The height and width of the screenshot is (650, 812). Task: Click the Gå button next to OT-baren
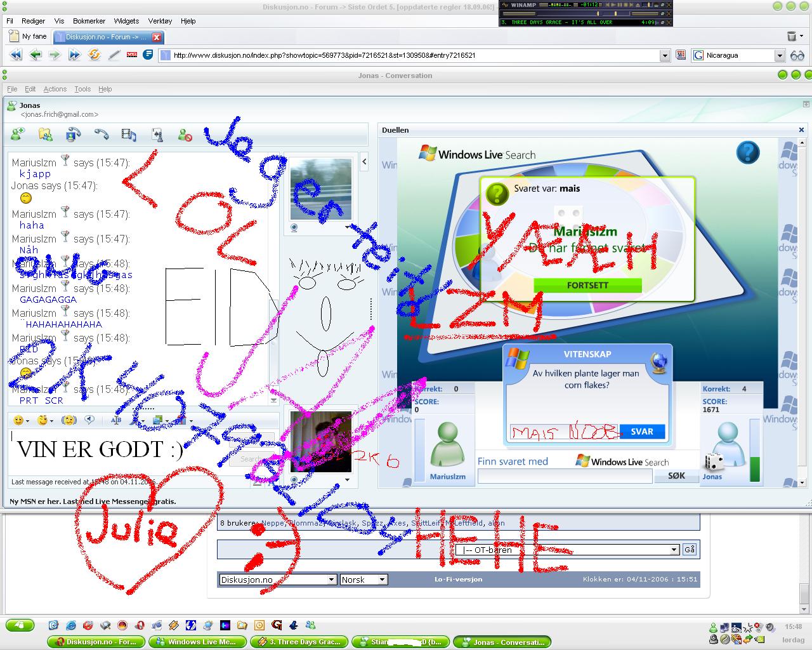(689, 550)
